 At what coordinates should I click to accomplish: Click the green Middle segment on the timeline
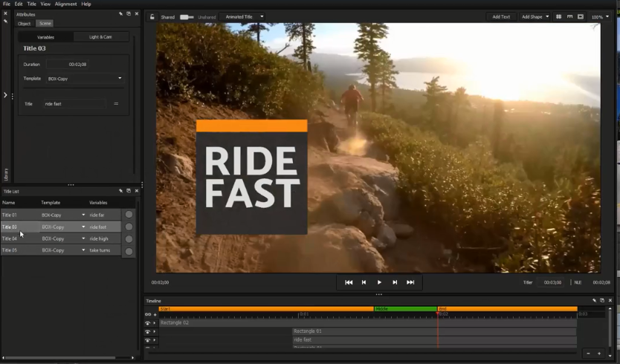(x=405, y=308)
